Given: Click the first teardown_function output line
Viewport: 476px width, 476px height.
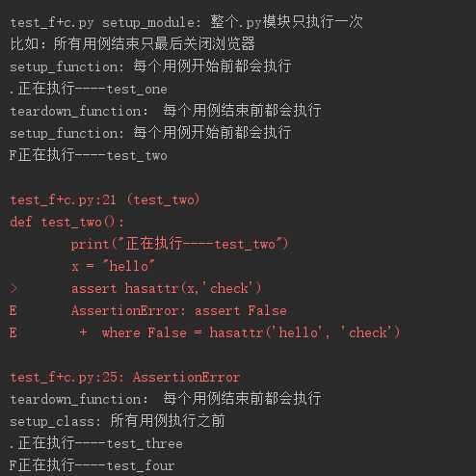Looking at the screenshot, I should (x=166, y=111).
